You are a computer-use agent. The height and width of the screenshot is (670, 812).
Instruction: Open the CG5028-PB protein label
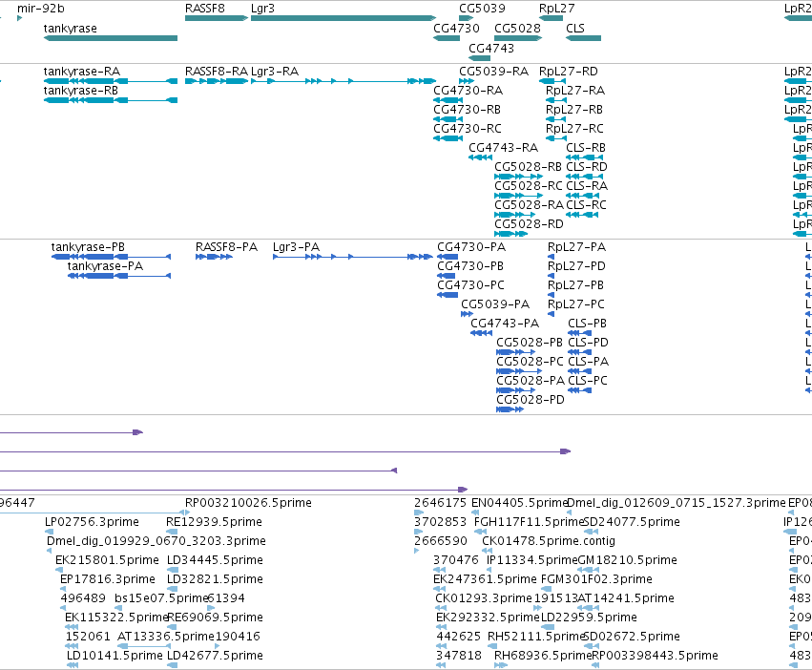click(x=530, y=343)
